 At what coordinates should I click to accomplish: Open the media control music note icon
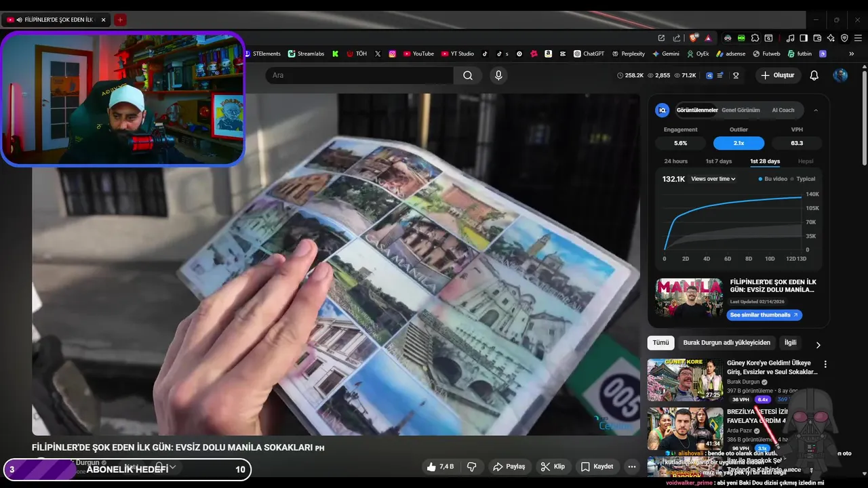790,38
